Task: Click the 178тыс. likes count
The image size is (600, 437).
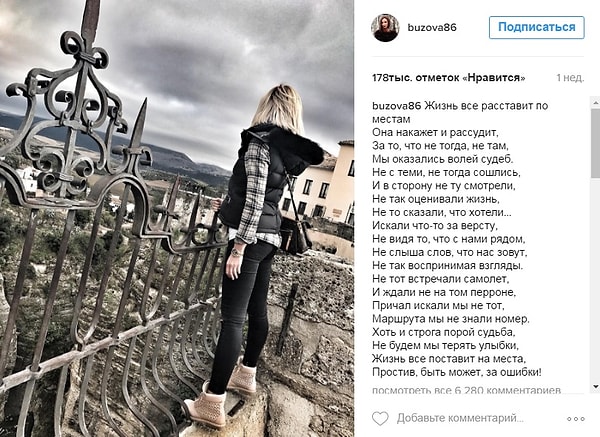Action: click(448, 78)
